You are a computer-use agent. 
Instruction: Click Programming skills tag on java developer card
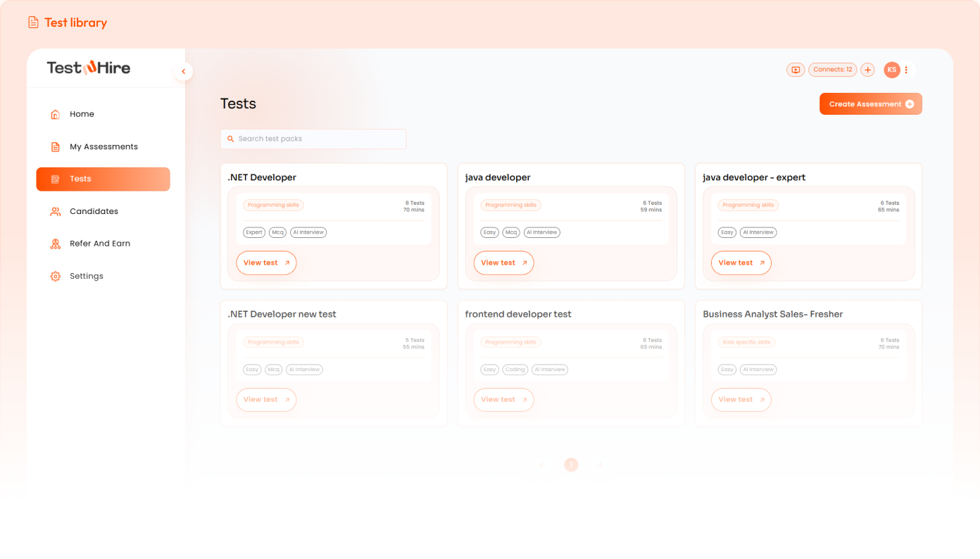[x=510, y=206]
